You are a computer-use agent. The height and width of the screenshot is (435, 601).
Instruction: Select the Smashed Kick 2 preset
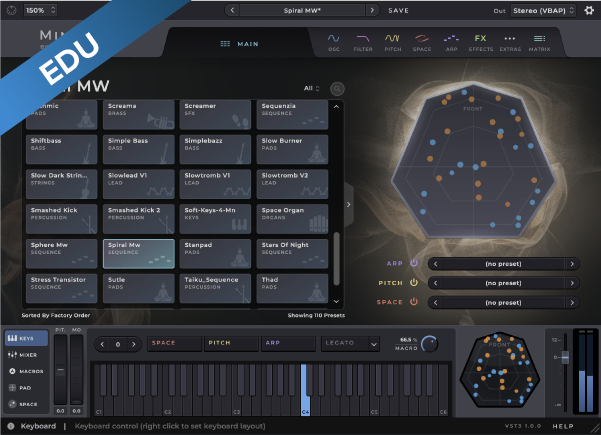pyautogui.click(x=139, y=219)
